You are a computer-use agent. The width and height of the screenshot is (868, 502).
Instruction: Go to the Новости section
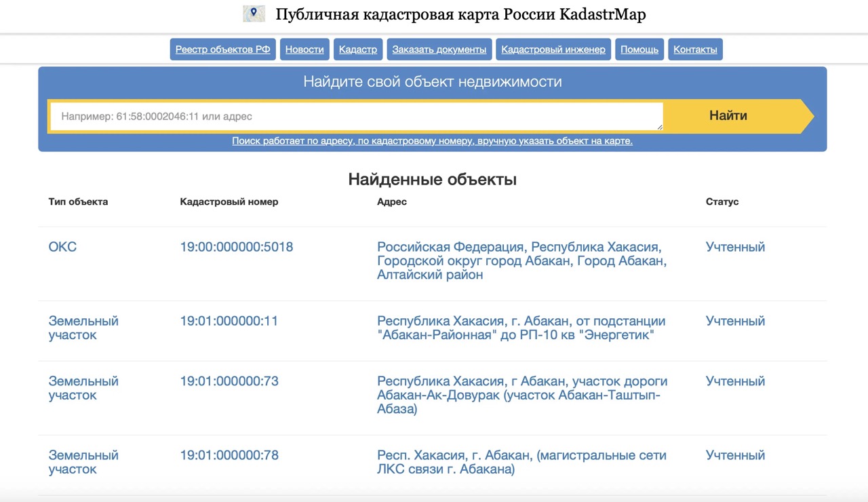(304, 50)
